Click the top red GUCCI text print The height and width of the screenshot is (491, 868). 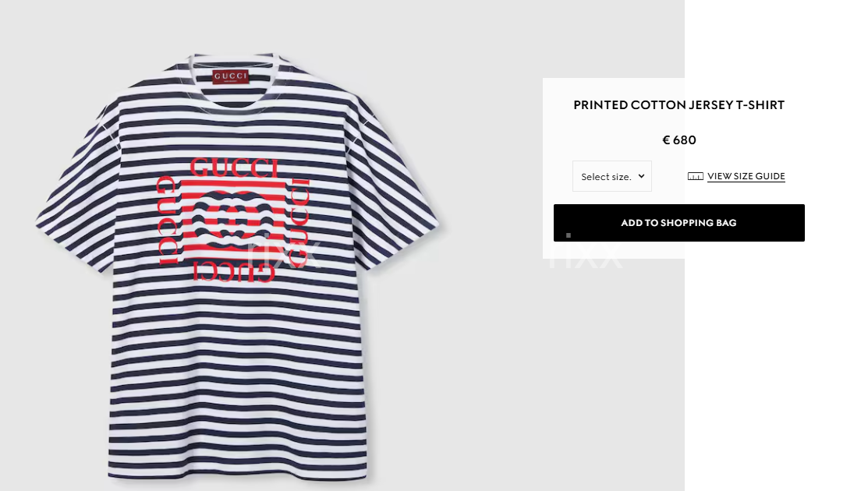(234, 168)
